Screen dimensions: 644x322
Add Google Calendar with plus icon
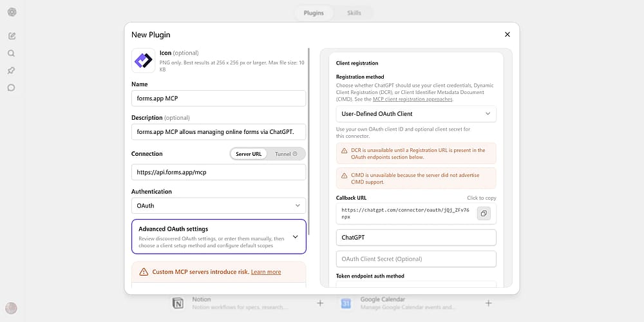tap(488, 303)
